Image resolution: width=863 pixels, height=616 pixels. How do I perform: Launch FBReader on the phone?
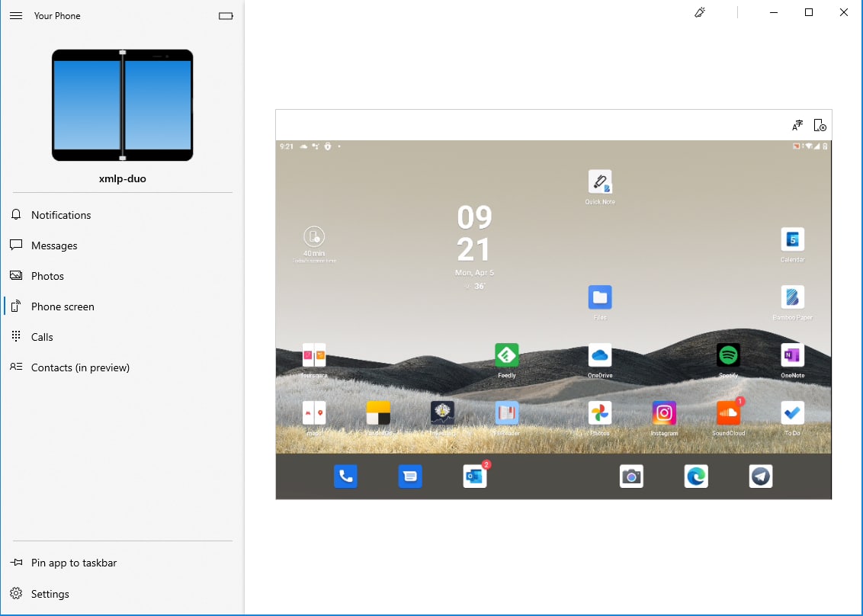[x=506, y=419]
